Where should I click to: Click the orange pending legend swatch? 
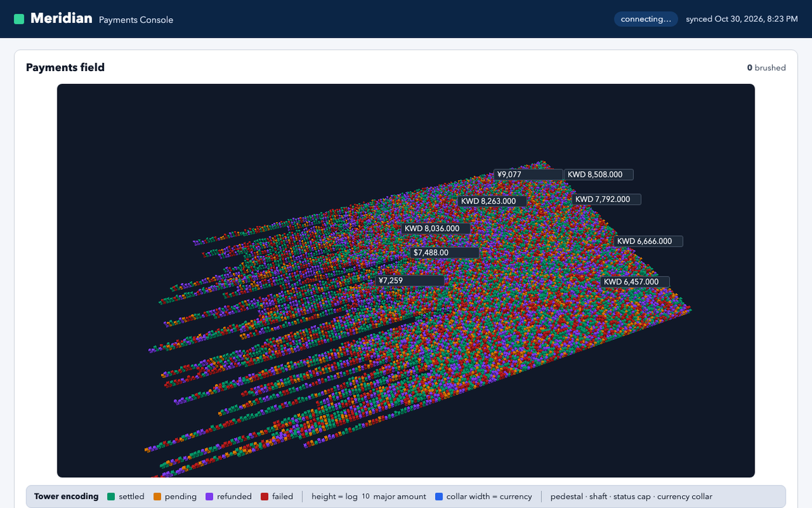pyautogui.click(x=158, y=496)
